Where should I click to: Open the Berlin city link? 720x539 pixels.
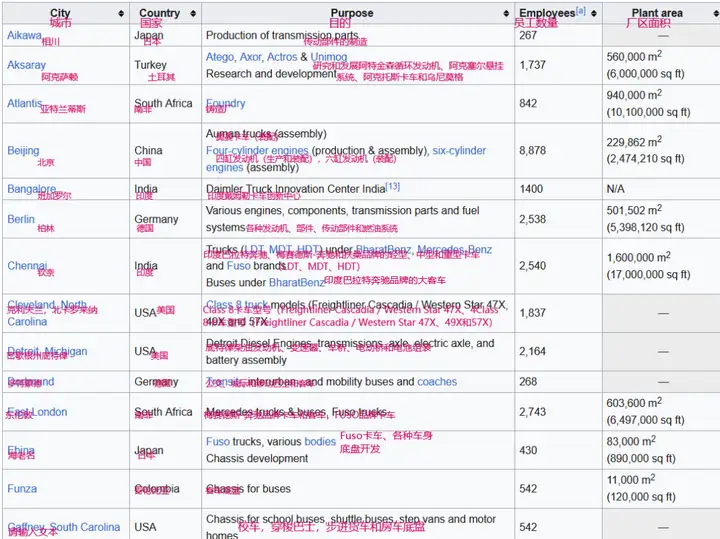click(21, 219)
